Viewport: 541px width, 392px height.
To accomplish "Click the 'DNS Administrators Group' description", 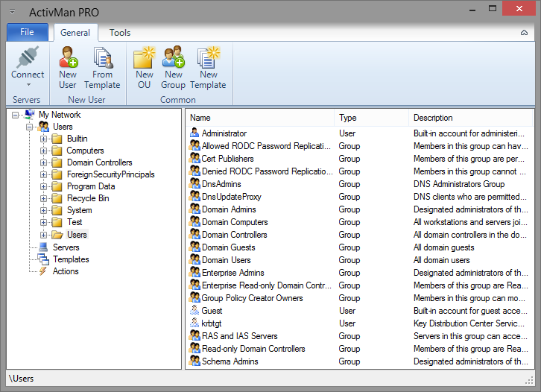I will [x=459, y=184].
